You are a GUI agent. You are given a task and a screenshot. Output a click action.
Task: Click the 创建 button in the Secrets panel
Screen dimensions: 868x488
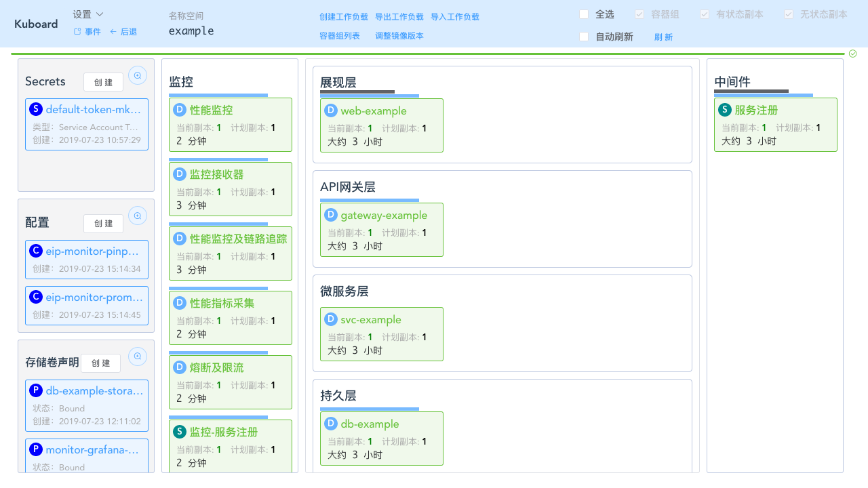[x=103, y=82]
